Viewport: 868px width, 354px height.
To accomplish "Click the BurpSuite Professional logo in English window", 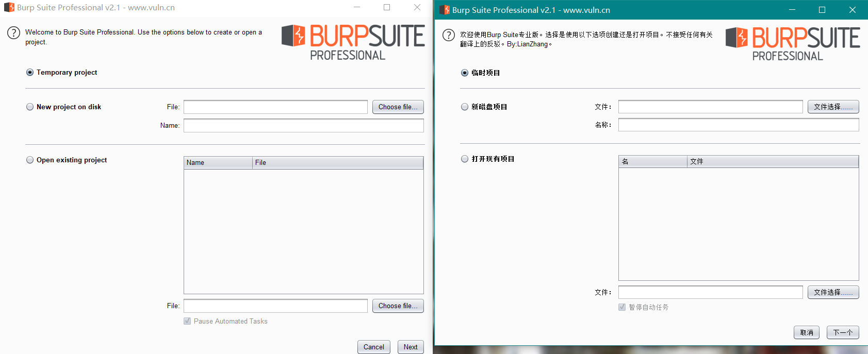I will pyautogui.click(x=353, y=42).
